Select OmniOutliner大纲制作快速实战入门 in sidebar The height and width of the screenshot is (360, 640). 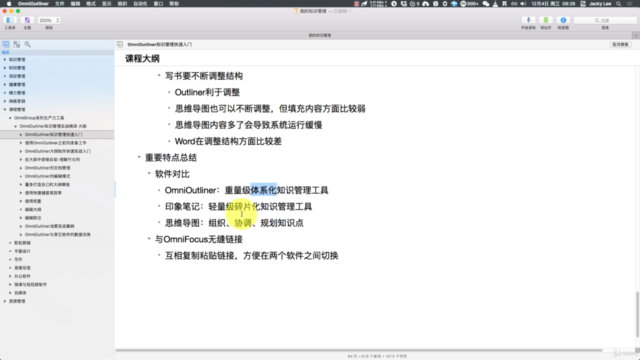pyautogui.click(x=58, y=151)
